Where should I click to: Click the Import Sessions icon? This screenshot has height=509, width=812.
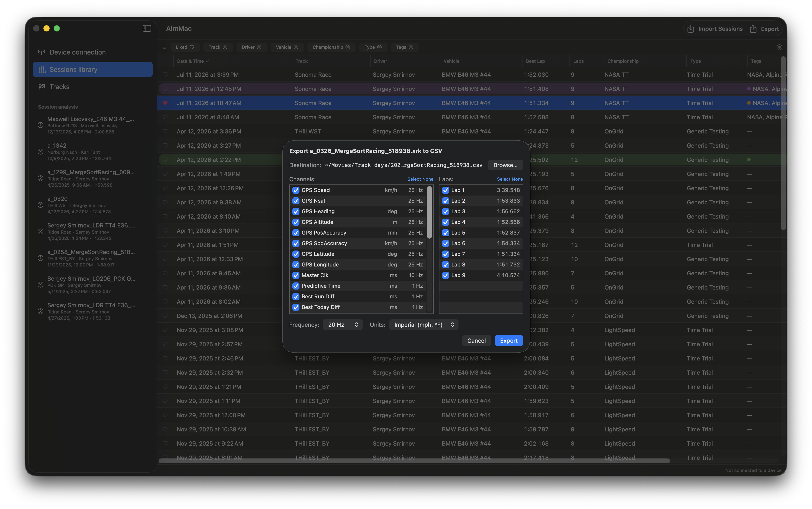pos(691,29)
